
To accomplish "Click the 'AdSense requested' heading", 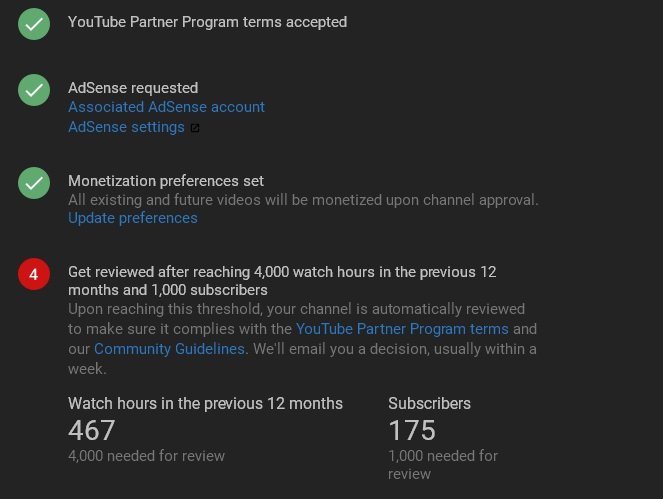I will tap(133, 88).
